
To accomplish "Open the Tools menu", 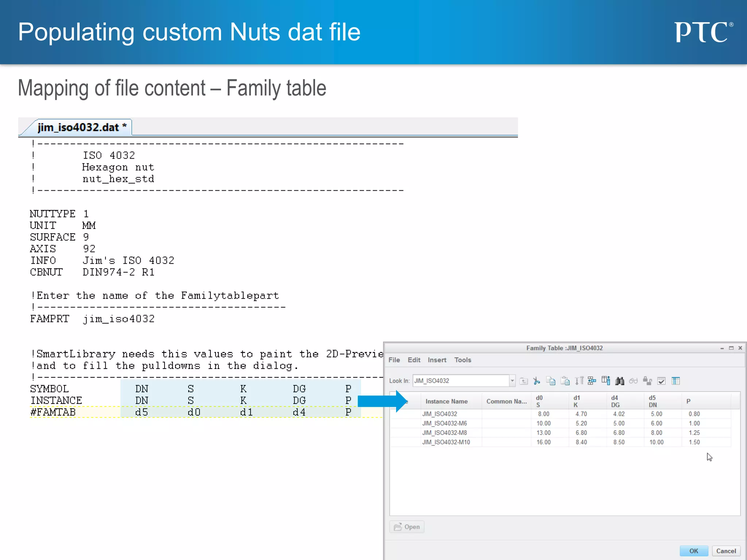I will pos(462,360).
